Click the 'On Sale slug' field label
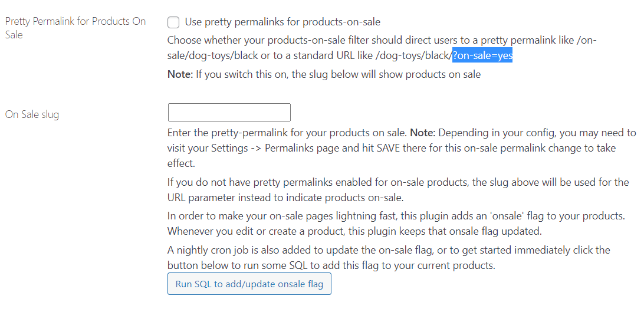The width and height of the screenshot is (644, 312). 32,114
